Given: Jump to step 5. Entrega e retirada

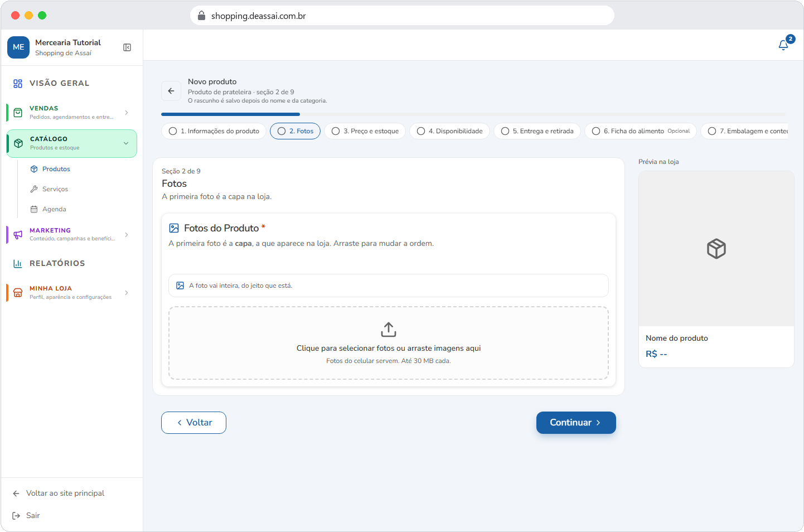Looking at the screenshot, I should [x=537, y=131].
